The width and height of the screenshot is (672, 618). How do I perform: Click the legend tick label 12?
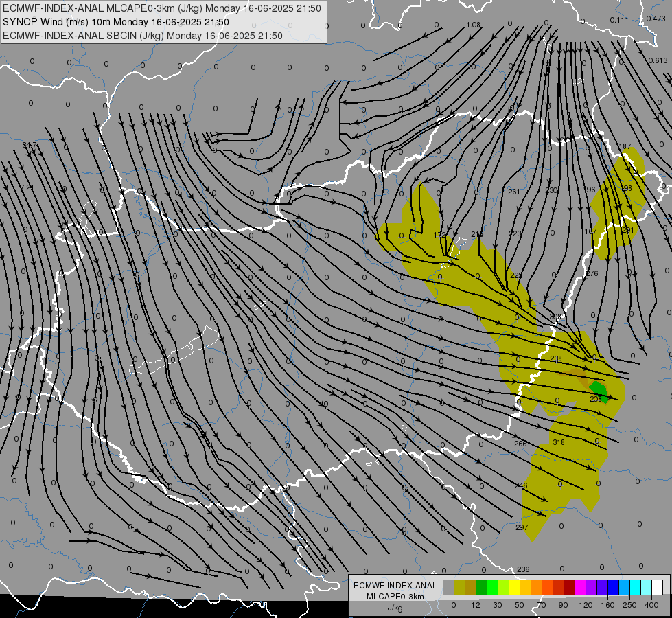pos(475,605)
